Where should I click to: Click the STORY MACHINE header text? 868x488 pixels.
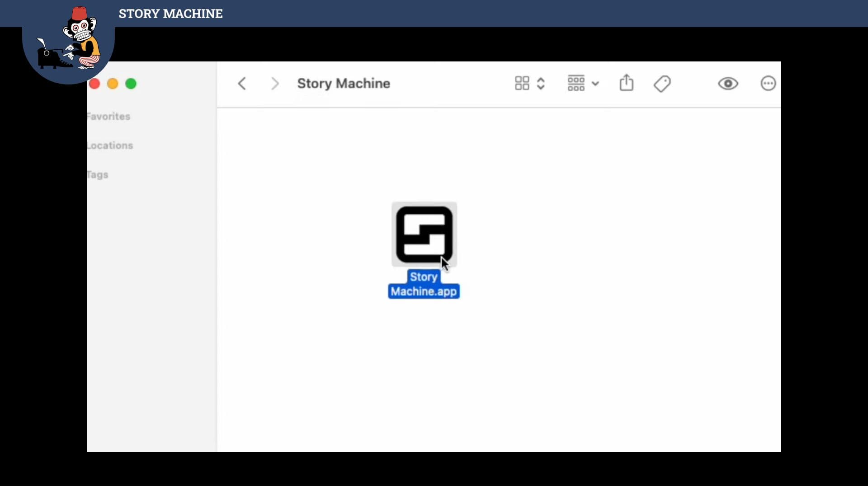click(170, 14)
